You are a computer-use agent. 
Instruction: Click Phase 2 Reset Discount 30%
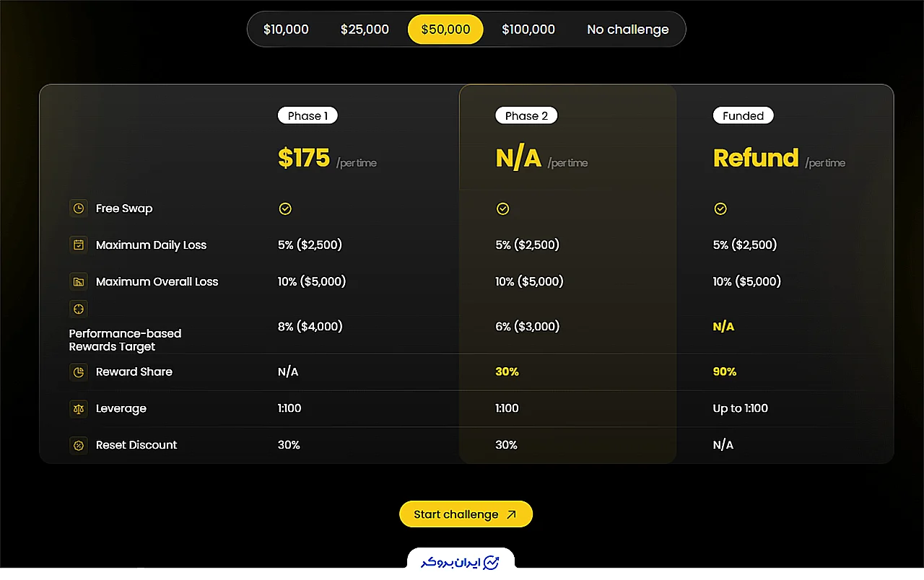coord(506,445)
